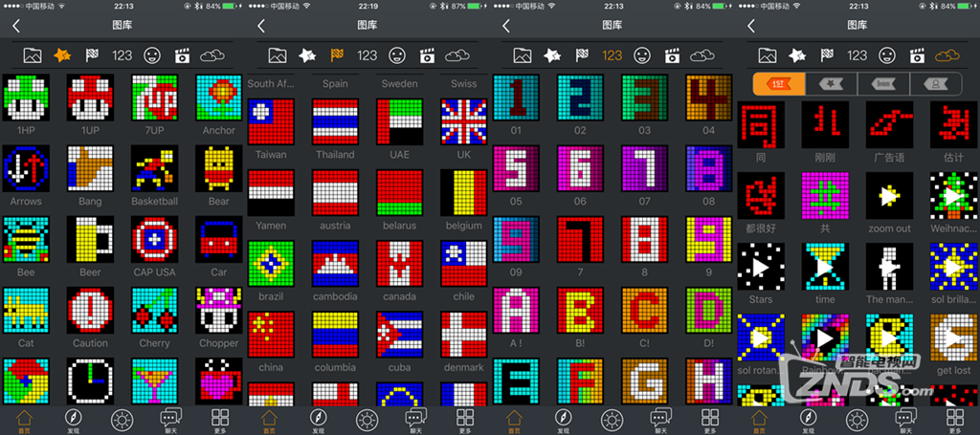980x435 pixels.
Task: Pick the letter tile labeled A !
Action: point(516,310)
